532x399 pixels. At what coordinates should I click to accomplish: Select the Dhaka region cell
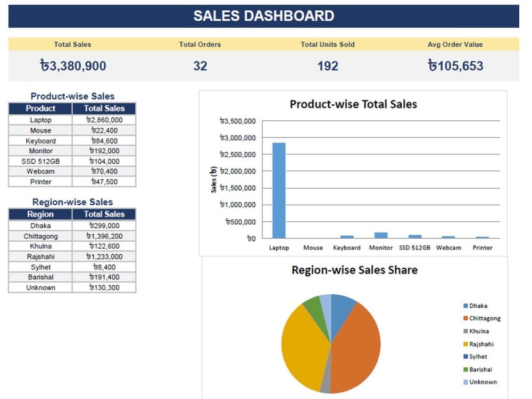pos(40,226)
